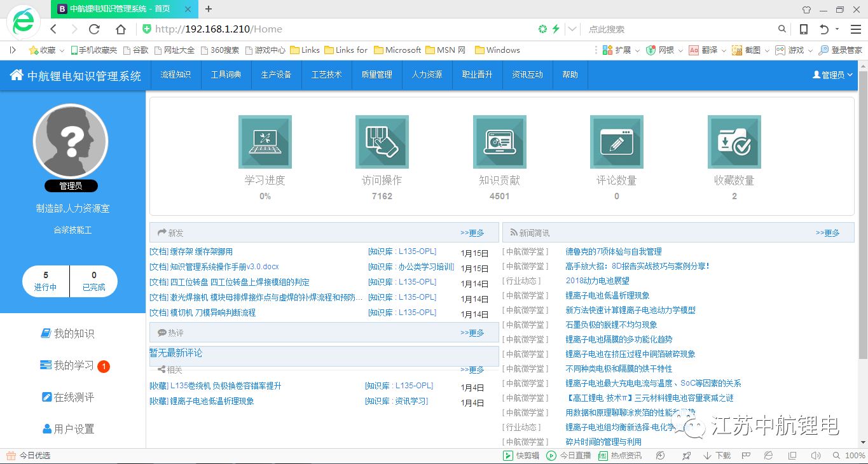Open 我的知识 in sidebar
This screenshot has width=868, height=464.
[x=67, y=334]
